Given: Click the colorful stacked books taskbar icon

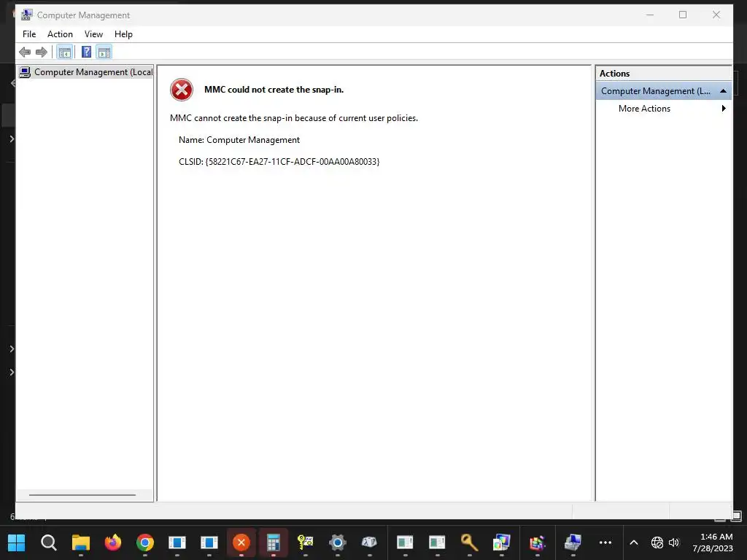Looking at the screenshot, I should pos(538,542).
